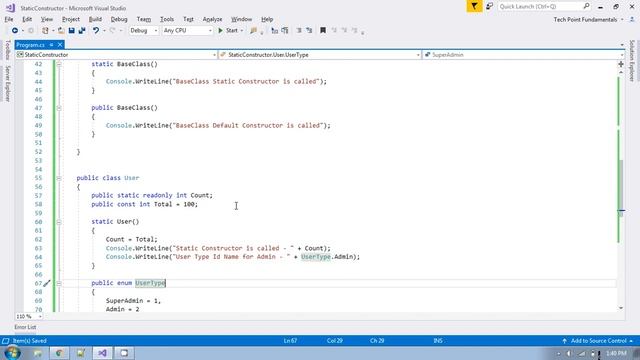Open the SuperAdmin member dropdown

(524, 55)
